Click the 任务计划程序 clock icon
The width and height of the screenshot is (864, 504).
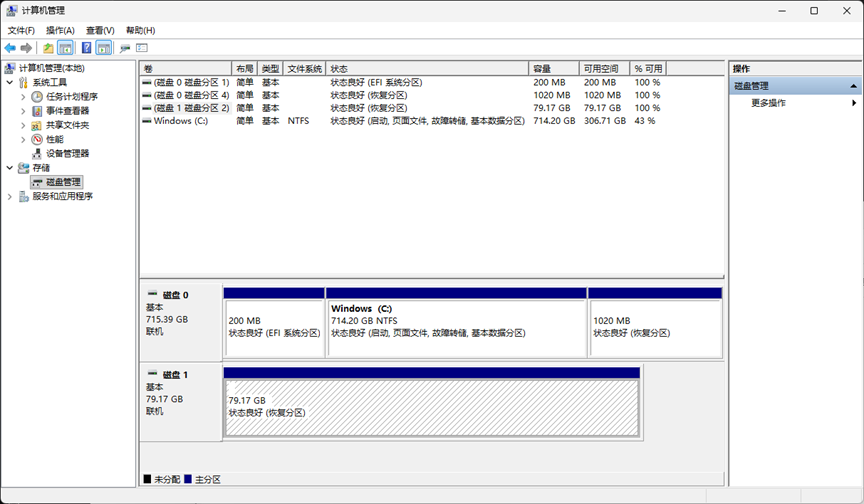[x=37, y=96]
